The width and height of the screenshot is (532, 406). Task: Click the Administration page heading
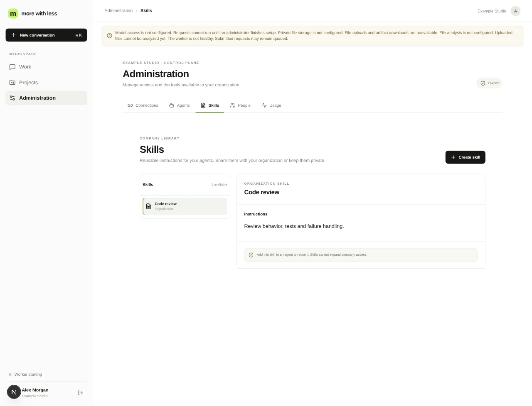point(156,74)
